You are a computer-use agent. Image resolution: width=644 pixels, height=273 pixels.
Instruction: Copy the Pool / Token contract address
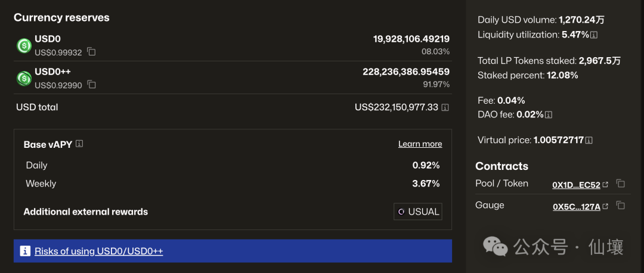coord(620,184)
